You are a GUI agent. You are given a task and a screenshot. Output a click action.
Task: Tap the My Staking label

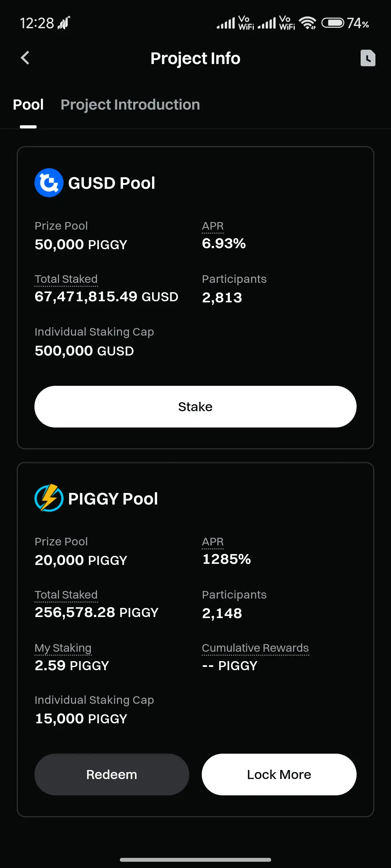[63, 648]
